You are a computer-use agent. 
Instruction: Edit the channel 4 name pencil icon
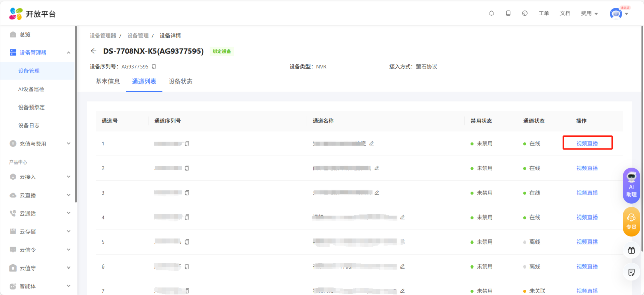click(x=402, y=217)
